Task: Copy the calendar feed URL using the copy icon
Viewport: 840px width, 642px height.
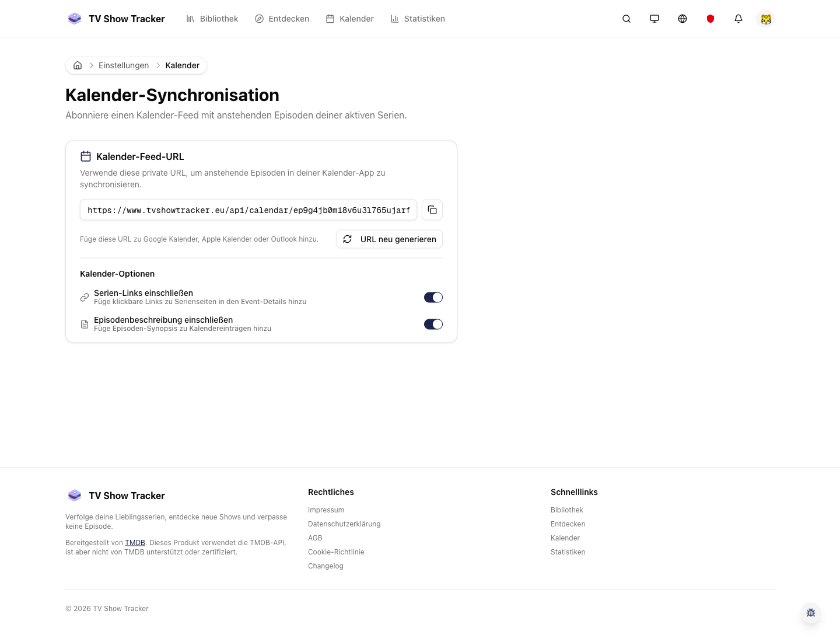Action: click(x=432, y=210)
